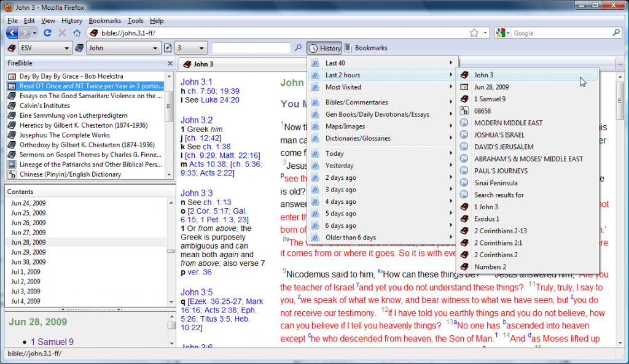Open the 1 Samuel 9 reading link

coord(52,342)
